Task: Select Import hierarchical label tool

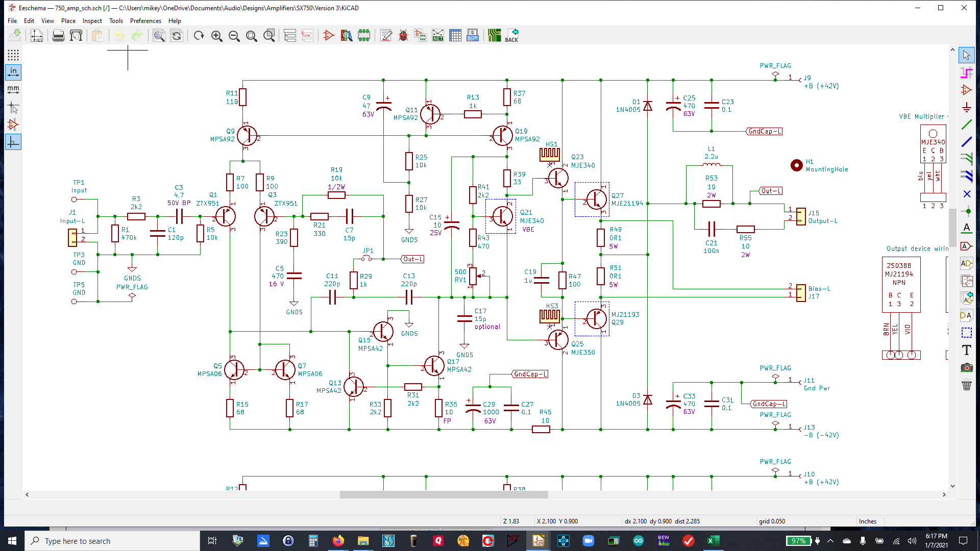Action: [x=966, y=298]
